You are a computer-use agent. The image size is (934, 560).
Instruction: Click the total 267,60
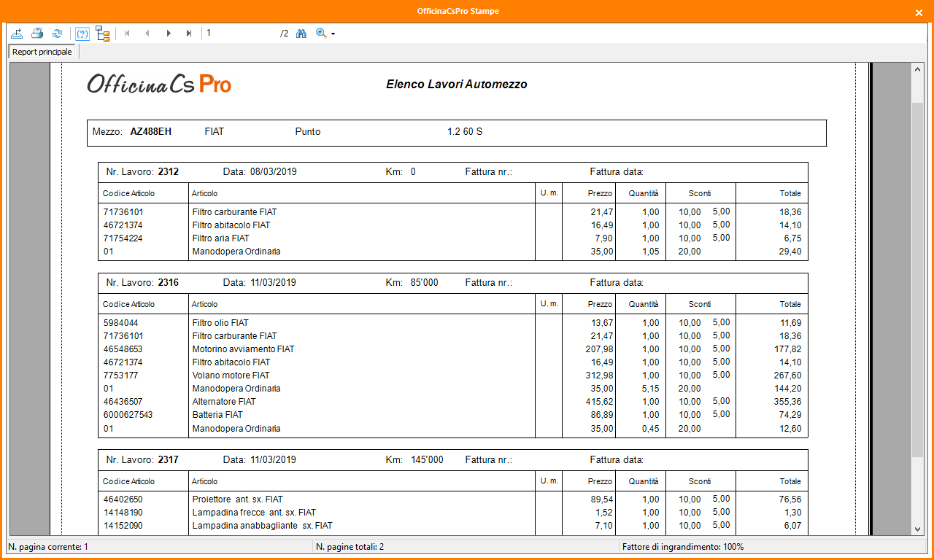[790, 376]
